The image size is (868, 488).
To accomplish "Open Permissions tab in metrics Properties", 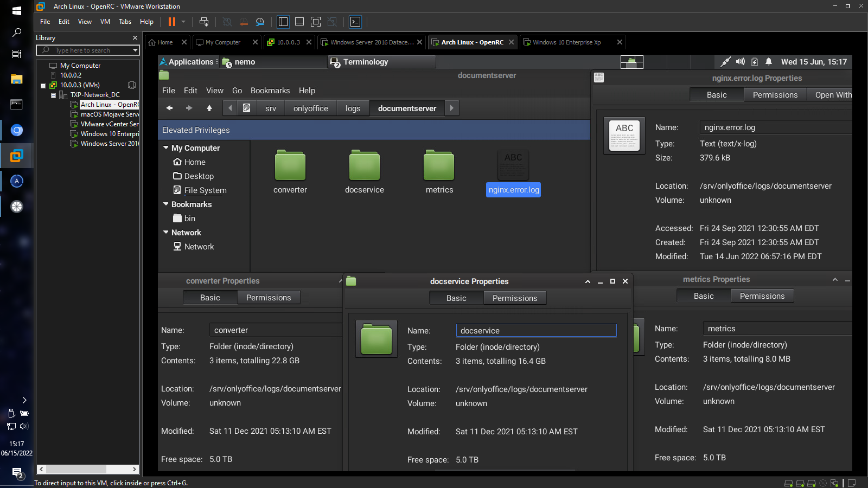I will [762, 296].
